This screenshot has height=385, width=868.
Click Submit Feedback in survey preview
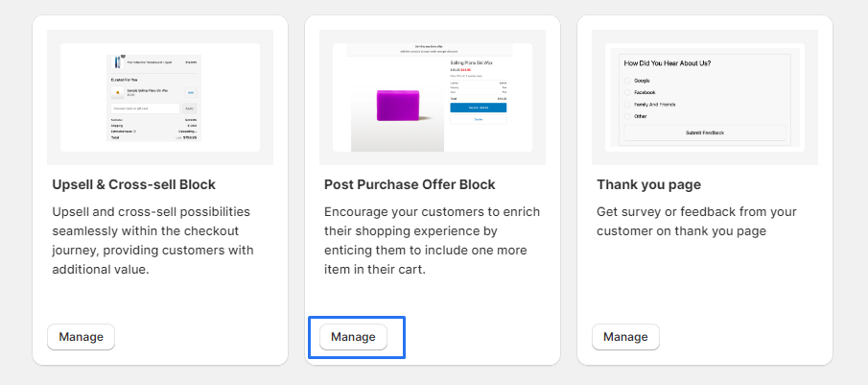point(705,132)
